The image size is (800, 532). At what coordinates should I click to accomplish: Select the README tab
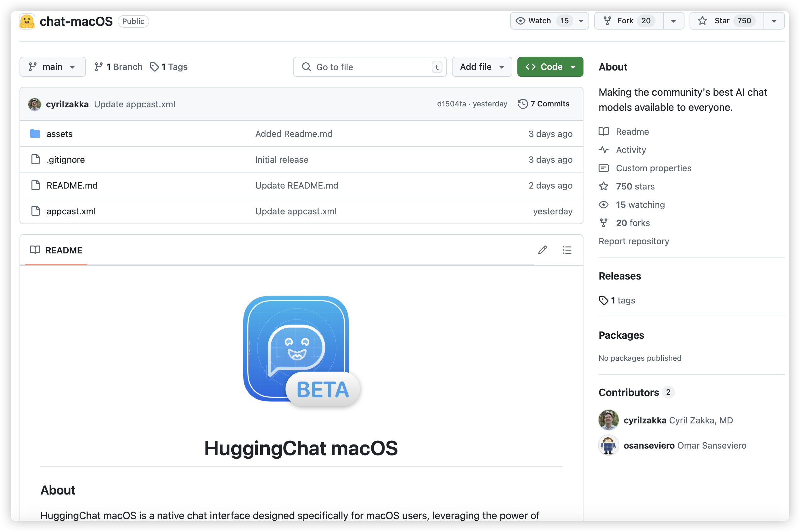pos(56,250)
